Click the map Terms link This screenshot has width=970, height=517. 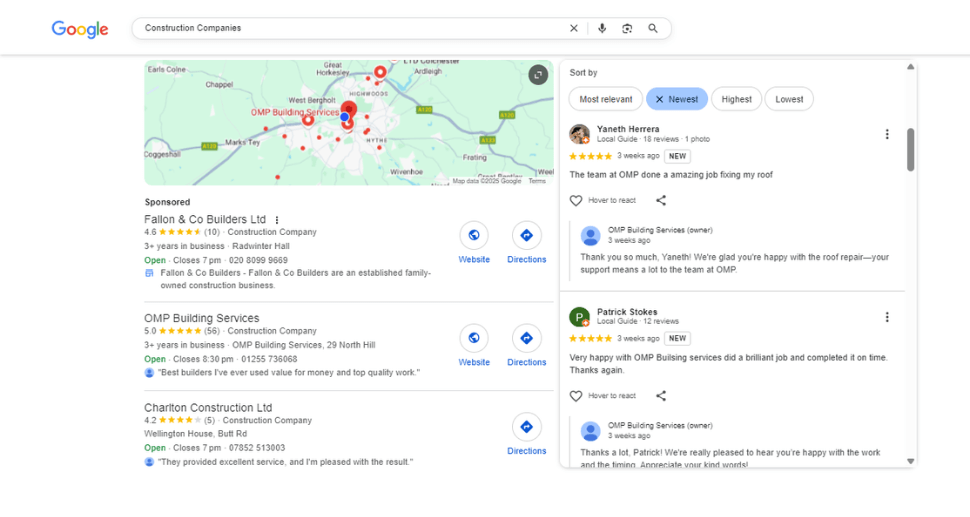537,181
